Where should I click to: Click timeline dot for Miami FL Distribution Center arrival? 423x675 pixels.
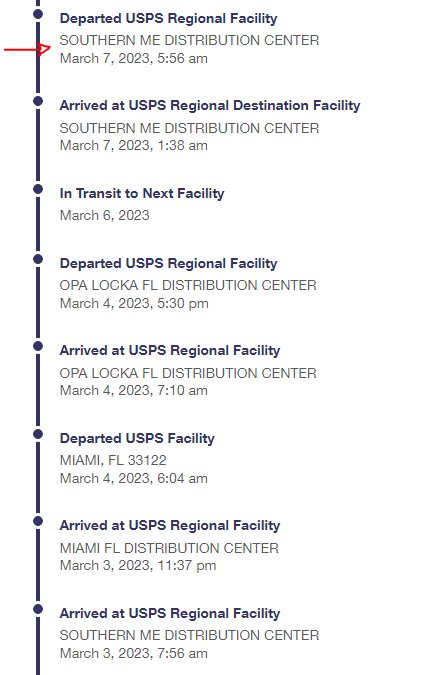click(x=38, y=521)
